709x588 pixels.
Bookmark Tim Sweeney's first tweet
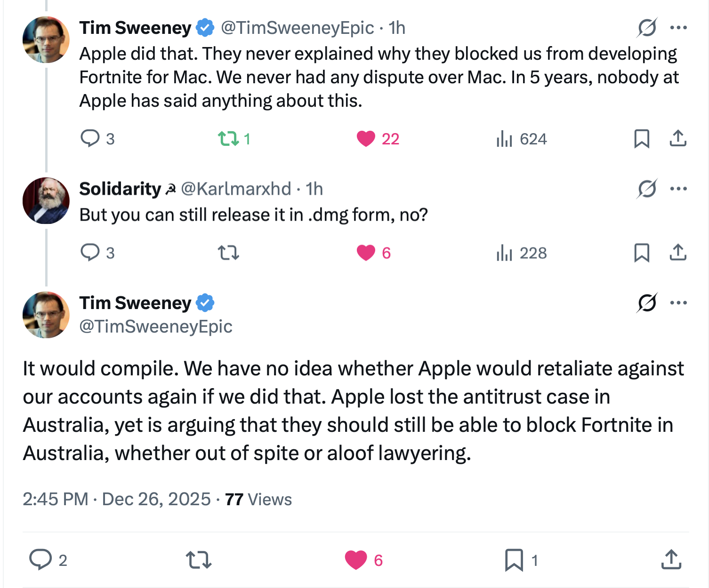642,139
